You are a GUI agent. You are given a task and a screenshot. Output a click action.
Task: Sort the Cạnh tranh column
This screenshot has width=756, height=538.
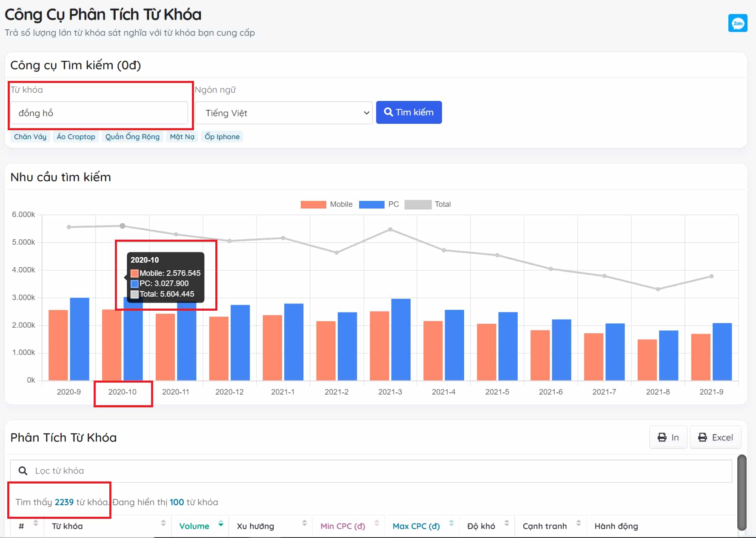[x=578, y=524]
